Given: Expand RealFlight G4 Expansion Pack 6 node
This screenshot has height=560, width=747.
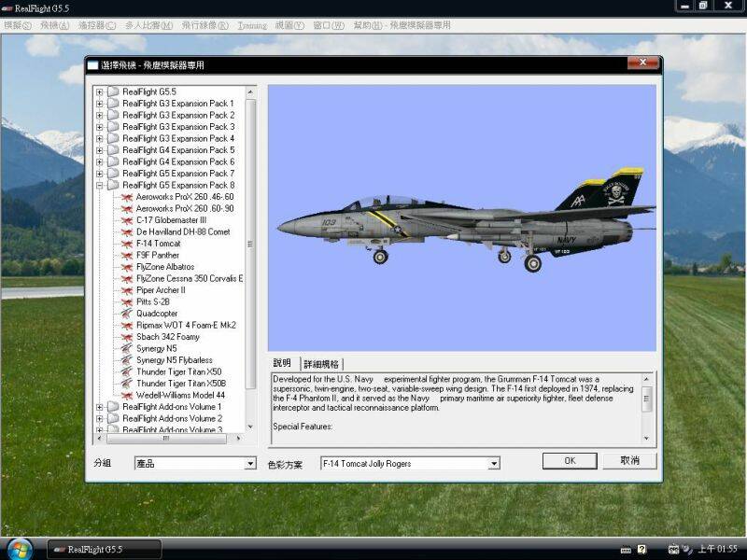Looking at the screenshot, I should click(100, 162).
